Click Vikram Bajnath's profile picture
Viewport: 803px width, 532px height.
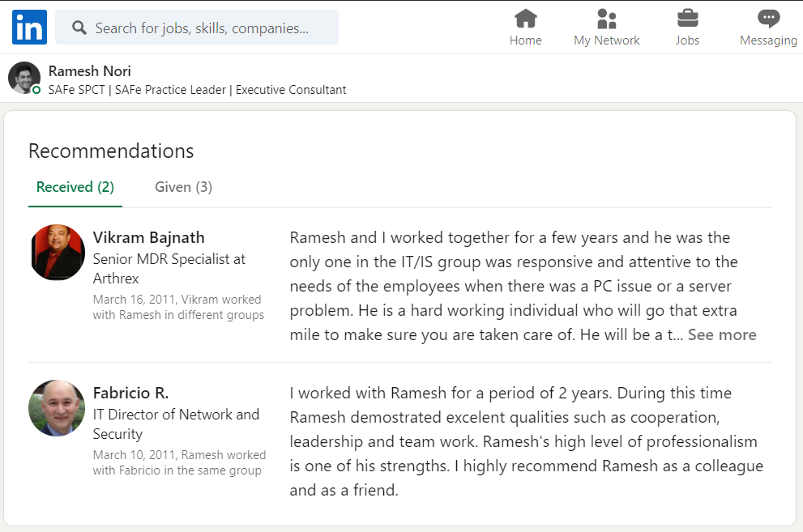click(x=57, y=253)
